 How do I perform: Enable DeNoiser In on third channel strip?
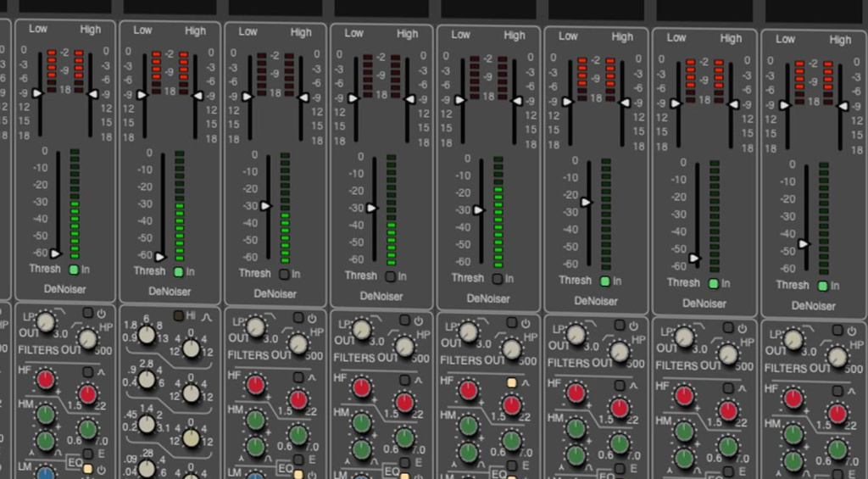pyautogui.click(x=285, y=274)
